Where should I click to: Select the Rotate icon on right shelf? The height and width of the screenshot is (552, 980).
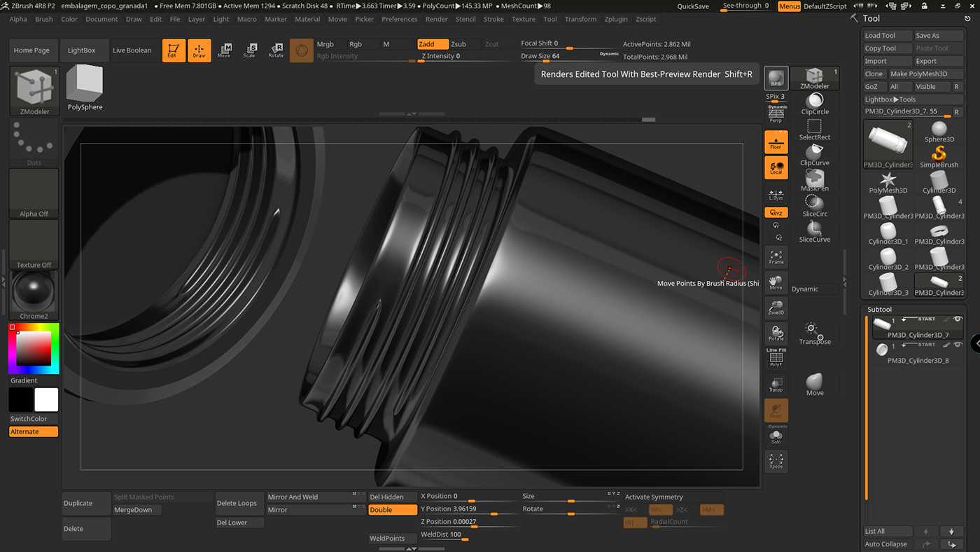(776, 333)
